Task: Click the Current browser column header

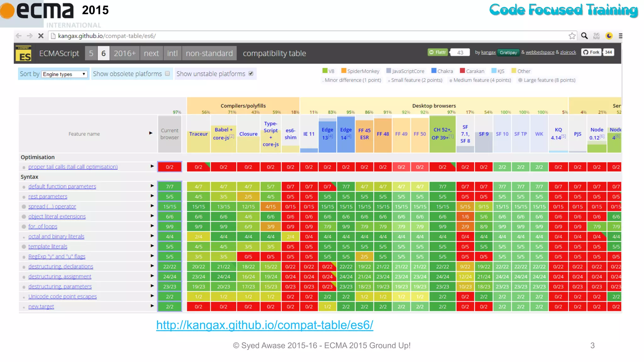Action: click(169, 134)
